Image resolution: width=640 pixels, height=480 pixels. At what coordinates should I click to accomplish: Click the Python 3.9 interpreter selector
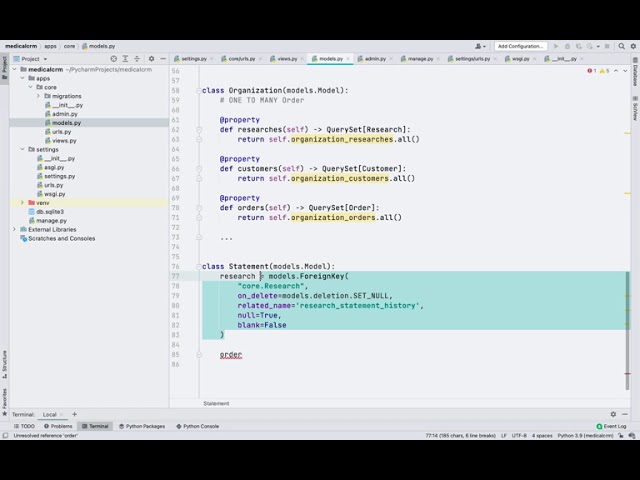click(585, 436)
